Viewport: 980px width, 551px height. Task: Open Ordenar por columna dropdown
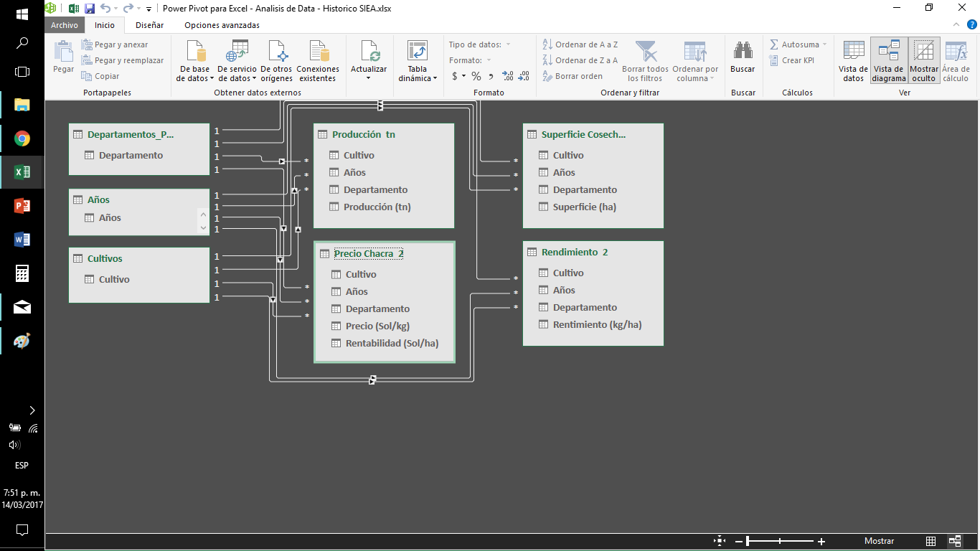695,61
